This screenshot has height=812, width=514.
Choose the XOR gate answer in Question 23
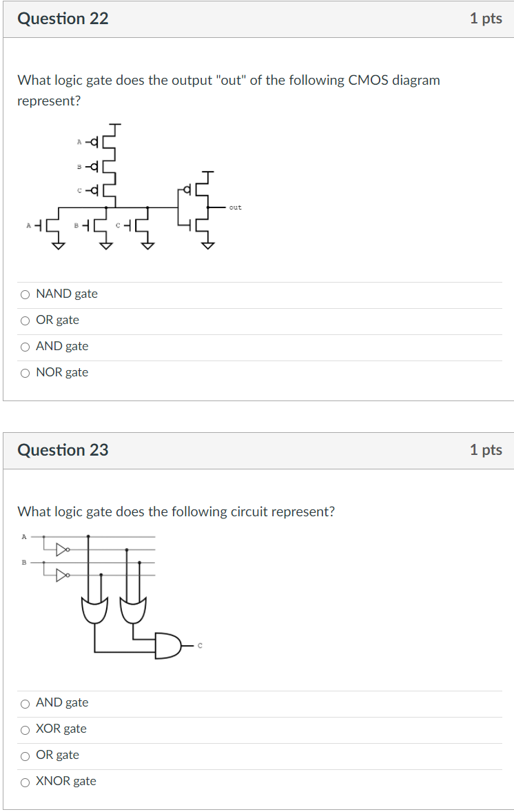click(25, 729)
